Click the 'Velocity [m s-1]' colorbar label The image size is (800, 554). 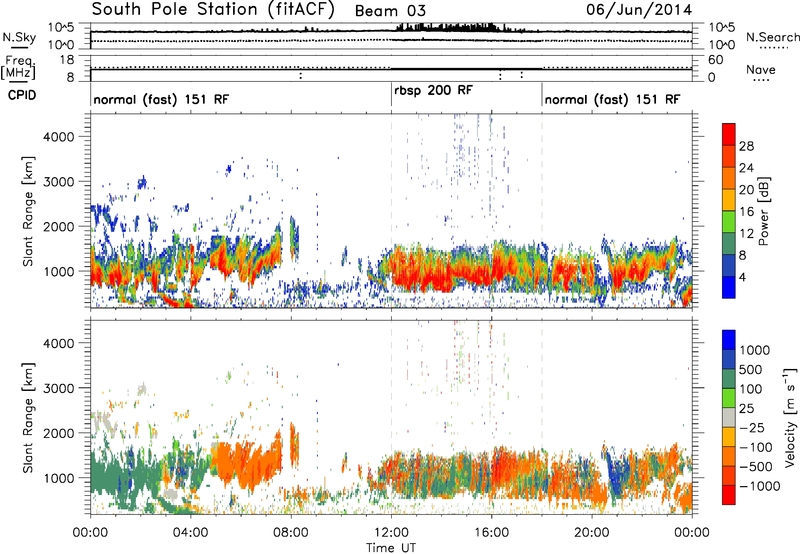[790, 417]
